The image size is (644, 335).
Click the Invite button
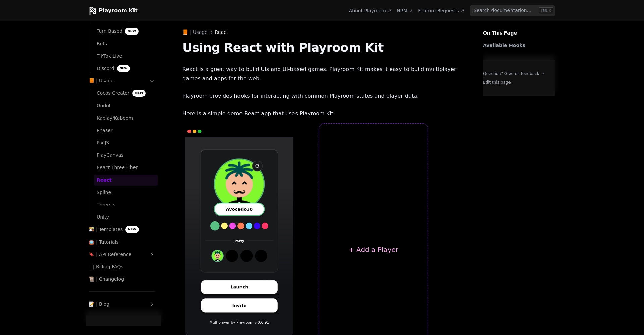[x=239, y=305]
